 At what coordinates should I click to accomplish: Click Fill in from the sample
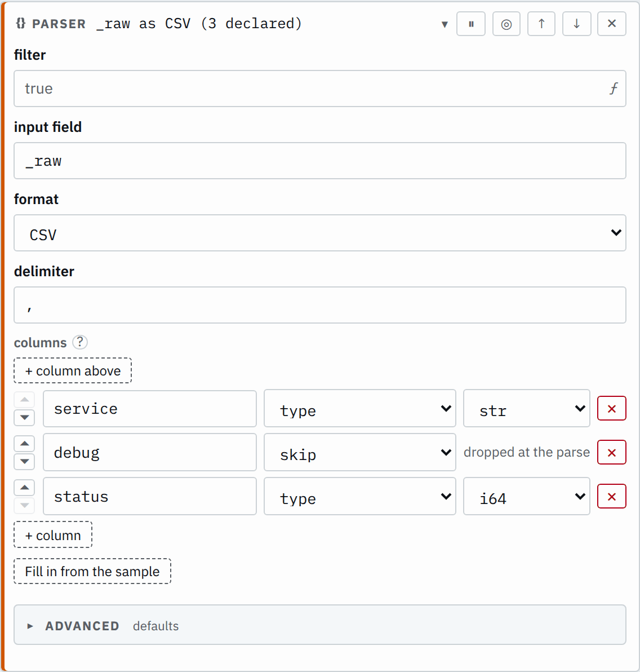pos(92,571)
